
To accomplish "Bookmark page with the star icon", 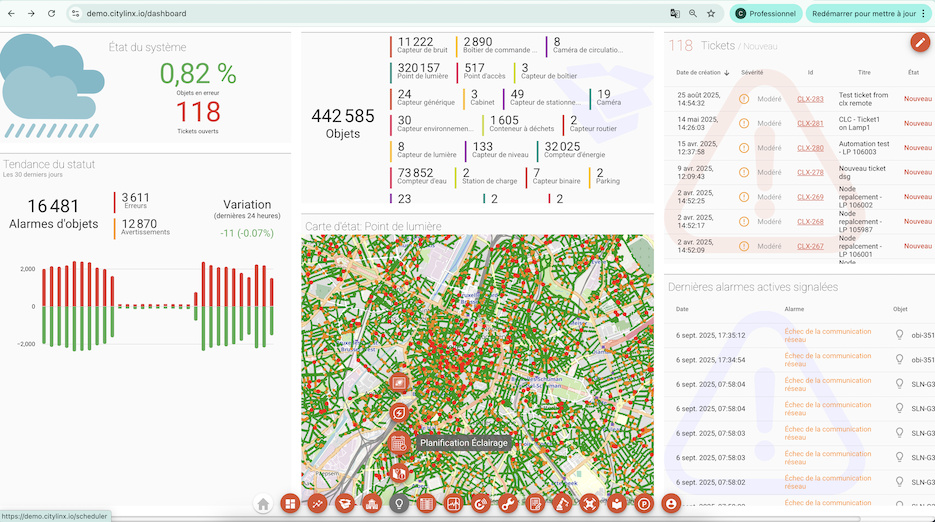I will click(711, 13).
